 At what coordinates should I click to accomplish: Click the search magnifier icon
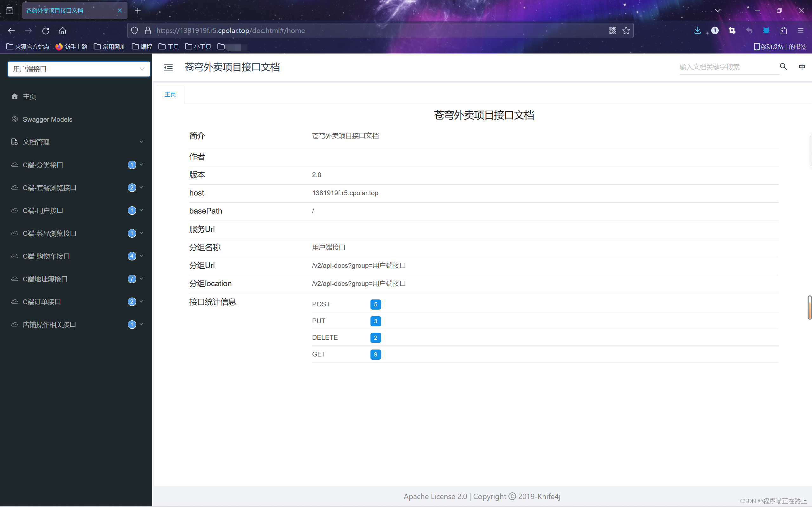coord(783,67)
